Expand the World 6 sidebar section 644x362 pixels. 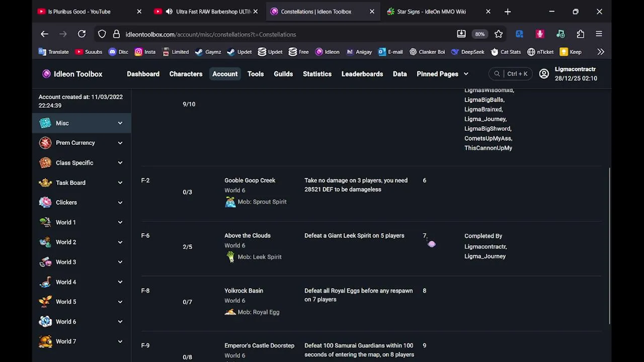tap(120, 322)
